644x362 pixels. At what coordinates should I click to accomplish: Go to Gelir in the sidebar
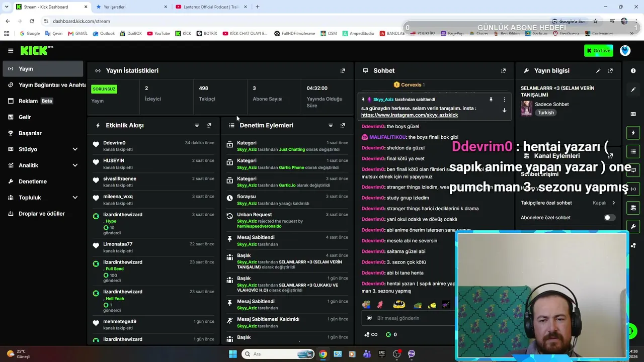pos(42,117)
